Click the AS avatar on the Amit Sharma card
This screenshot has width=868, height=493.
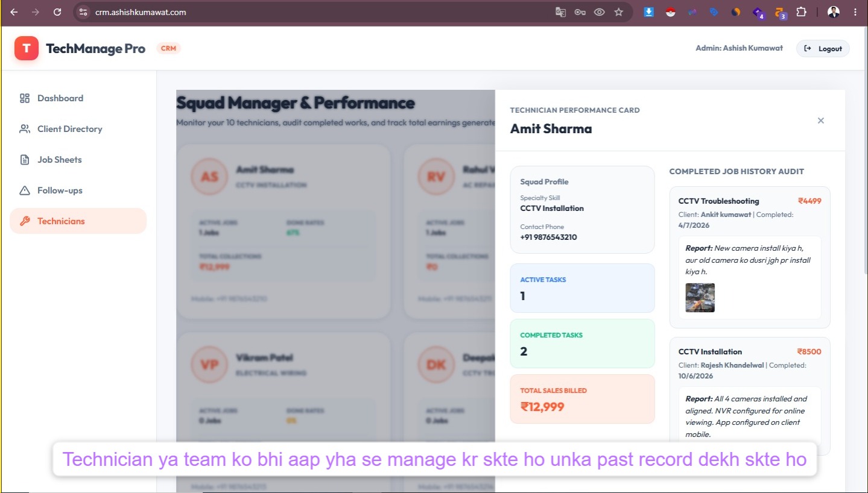[209, 177]
